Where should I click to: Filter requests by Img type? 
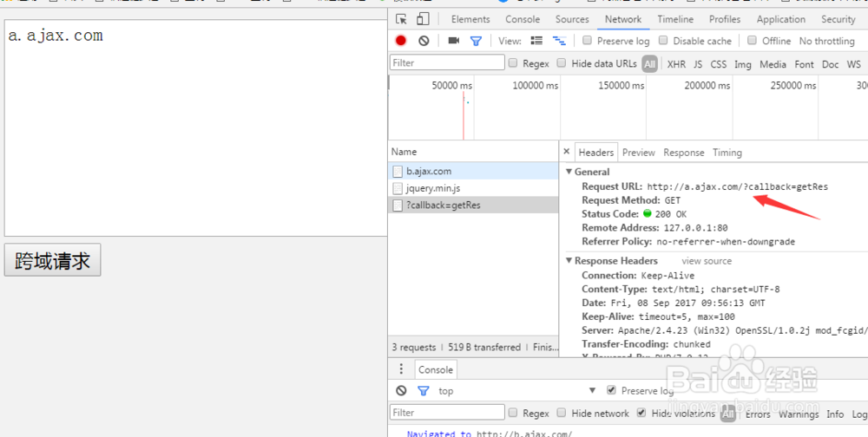click(x=742, y=64)
